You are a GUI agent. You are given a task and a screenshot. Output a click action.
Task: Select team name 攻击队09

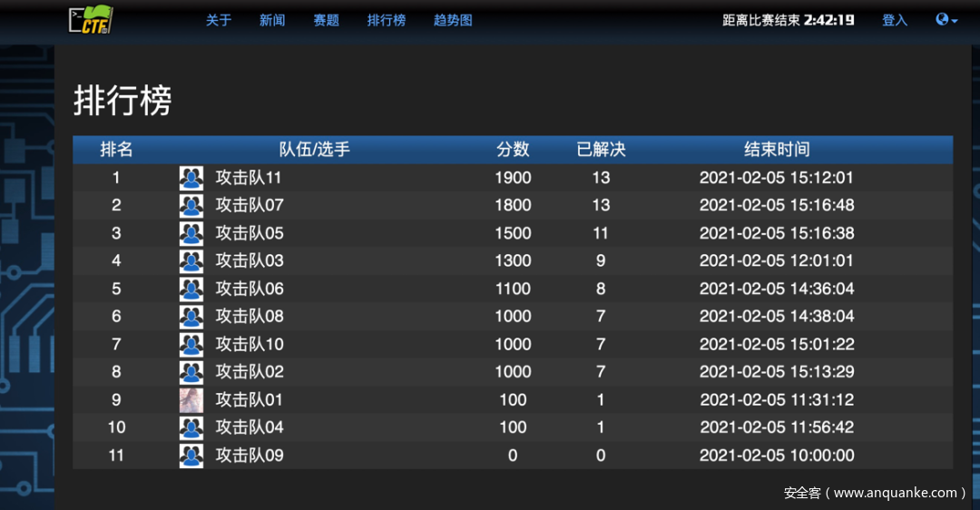250,456
